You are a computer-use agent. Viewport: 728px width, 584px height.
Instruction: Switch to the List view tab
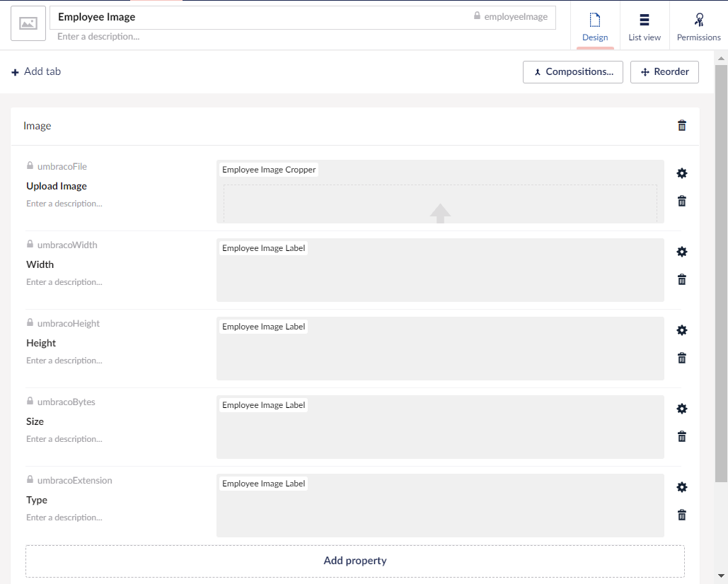pos(645,25)
